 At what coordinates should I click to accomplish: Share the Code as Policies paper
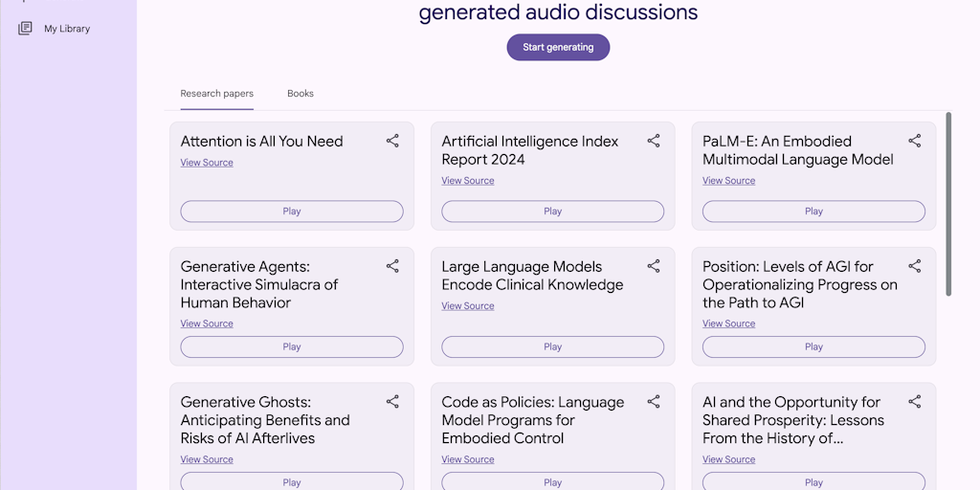[654, 402]
